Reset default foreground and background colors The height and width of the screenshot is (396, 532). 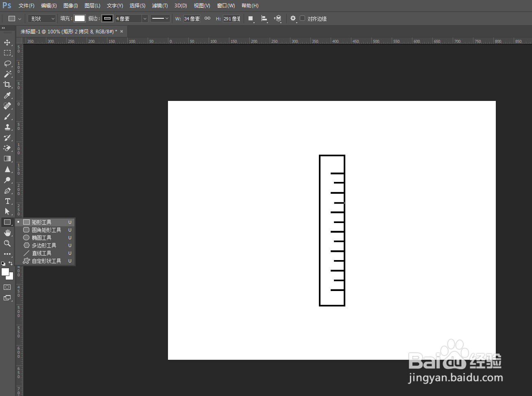coord(4,264)
